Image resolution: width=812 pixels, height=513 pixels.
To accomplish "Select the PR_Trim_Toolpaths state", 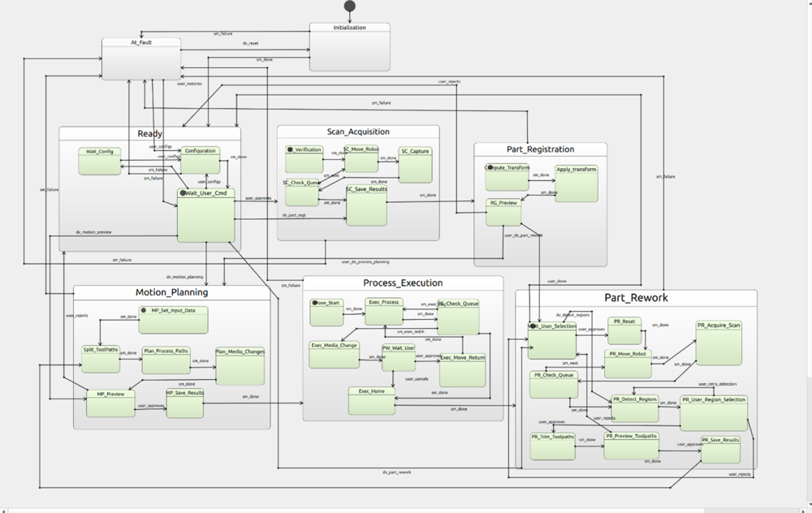I will (552, 446).
